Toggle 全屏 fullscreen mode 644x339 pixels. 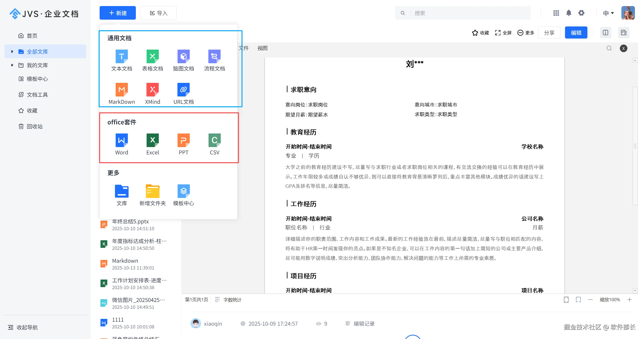click(503, 33)
